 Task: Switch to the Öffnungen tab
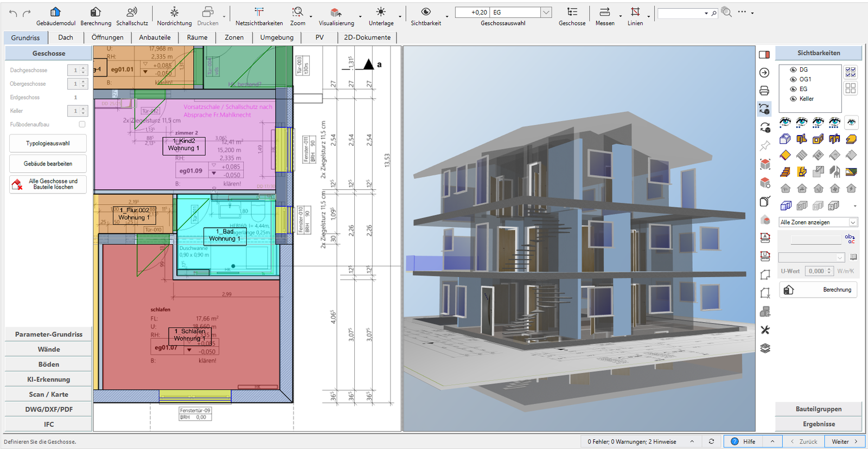click(107, 37)
